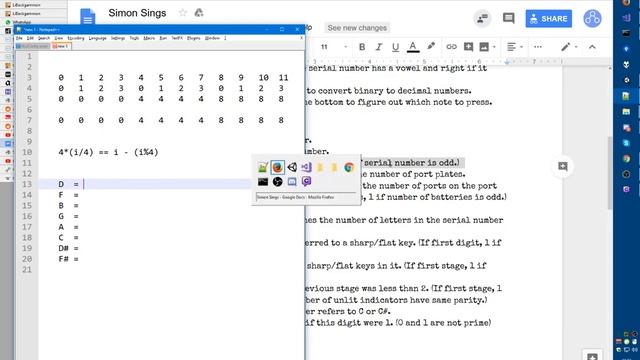The image size is (640, 360).
Task: Switch to Visual Studio in the task switcher
Action: coord(306,167)
